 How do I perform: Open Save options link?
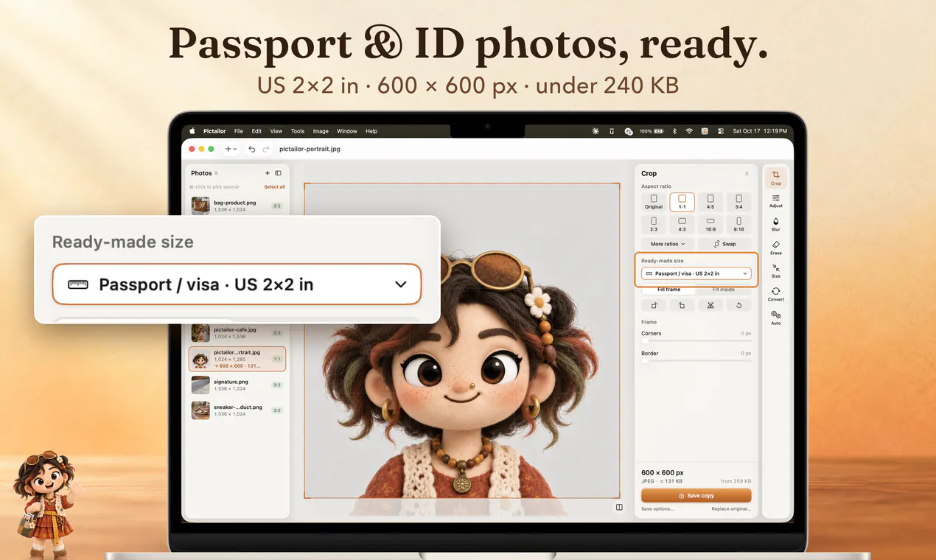point(657,509)
